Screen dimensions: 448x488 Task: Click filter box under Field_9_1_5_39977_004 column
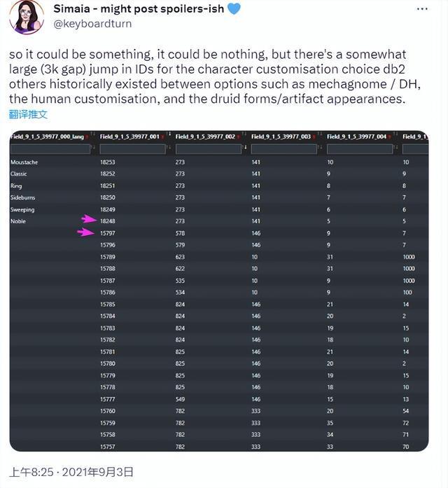click(360, 149)
